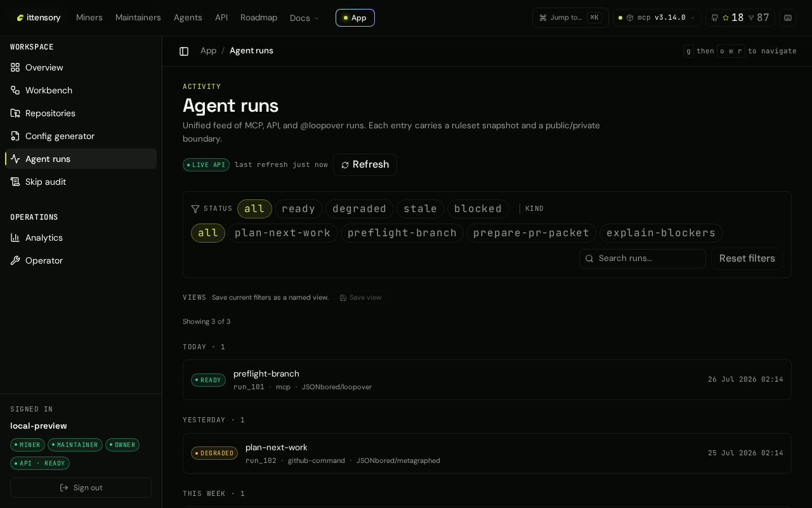Viewport: 812px width, 508px height.
Task: Click the panel icon at top-right corner
Action: (x=788, y=18)
